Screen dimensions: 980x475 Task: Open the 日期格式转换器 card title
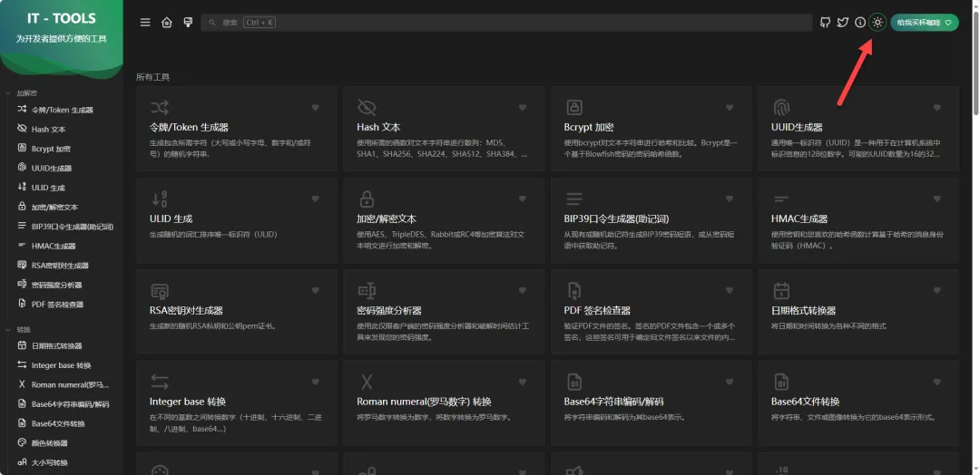803,310
